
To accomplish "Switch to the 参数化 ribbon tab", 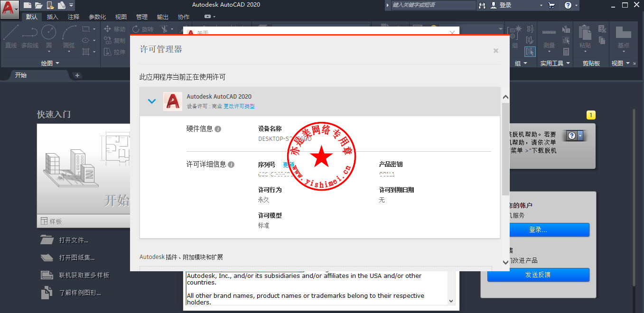I will [x=97, y=17].
